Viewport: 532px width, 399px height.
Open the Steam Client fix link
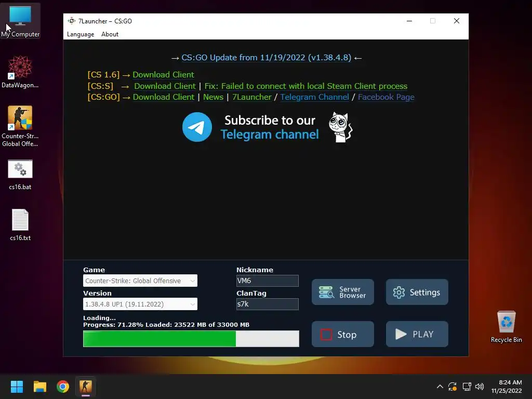click(305, 86)
